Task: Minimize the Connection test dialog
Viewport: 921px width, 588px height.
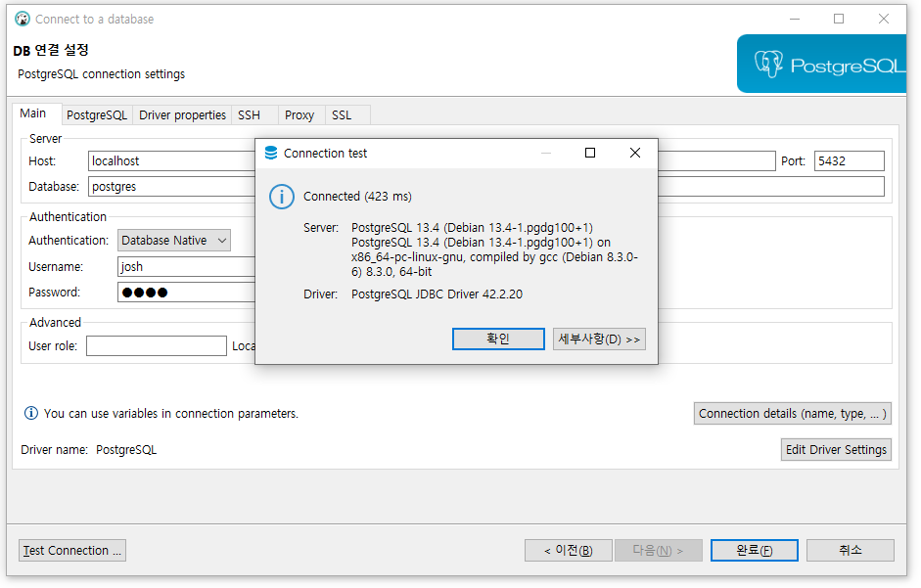Action: coord(546,153)
